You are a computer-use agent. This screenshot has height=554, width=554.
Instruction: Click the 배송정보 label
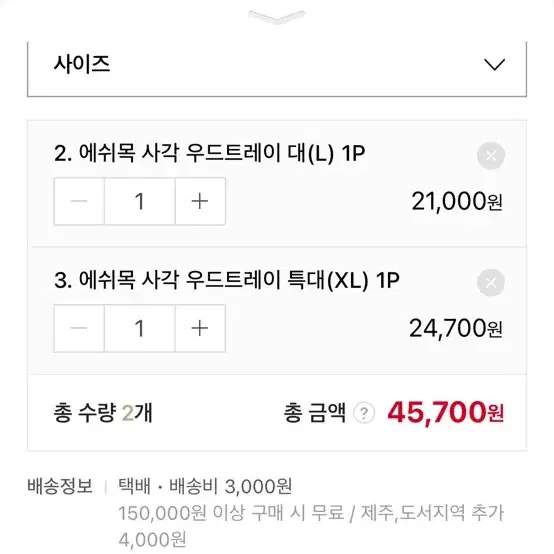pyautogui.click(x=60, y=486)
